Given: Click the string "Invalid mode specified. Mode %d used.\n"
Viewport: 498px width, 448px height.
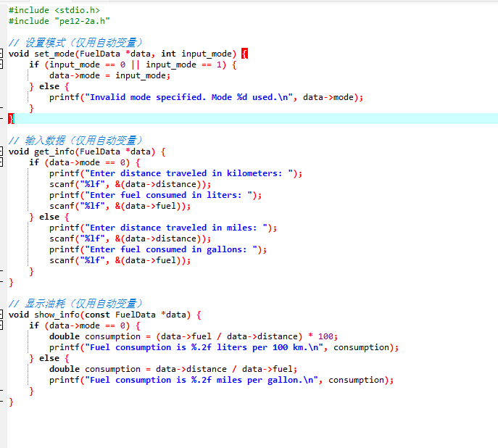Looking at the screenshot, I should [x=188, y=97].
